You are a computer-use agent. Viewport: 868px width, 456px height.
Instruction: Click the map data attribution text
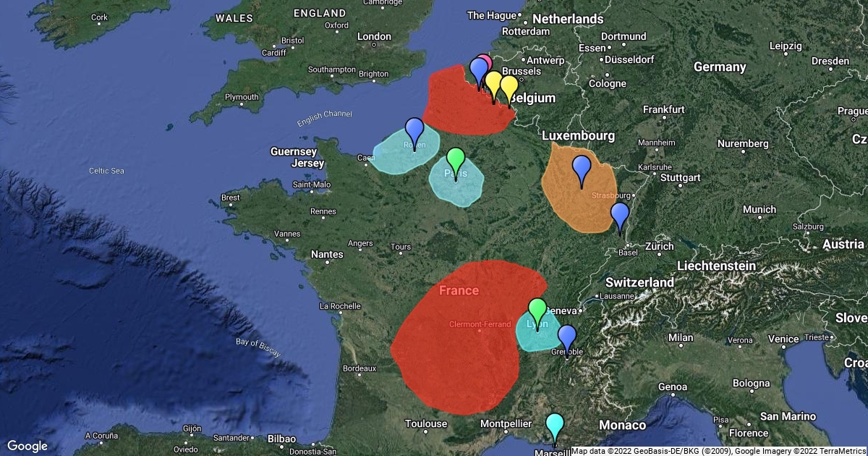[x=719, y=451]
